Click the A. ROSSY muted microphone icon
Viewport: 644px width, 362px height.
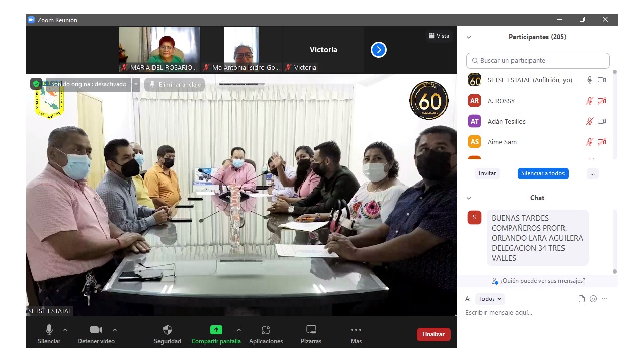coord(590,101)
